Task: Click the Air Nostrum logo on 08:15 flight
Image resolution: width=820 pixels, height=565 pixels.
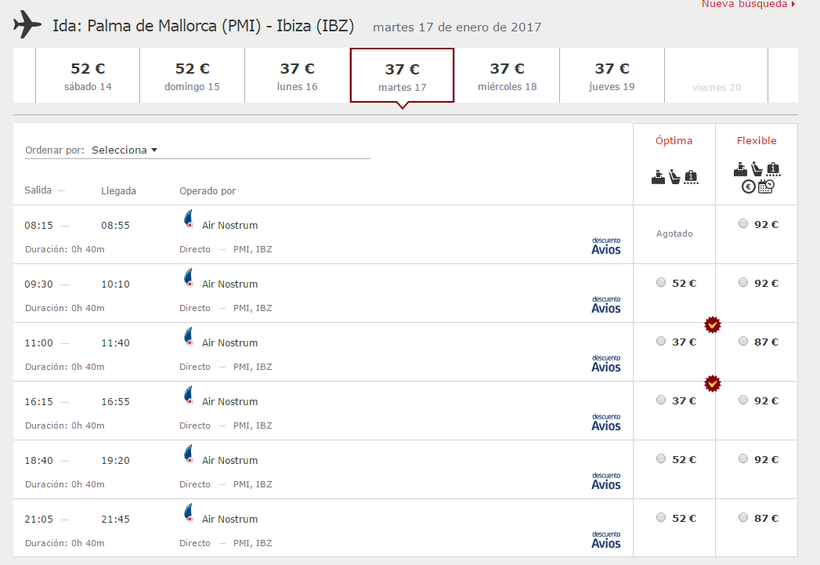Action: coord(187,219)
